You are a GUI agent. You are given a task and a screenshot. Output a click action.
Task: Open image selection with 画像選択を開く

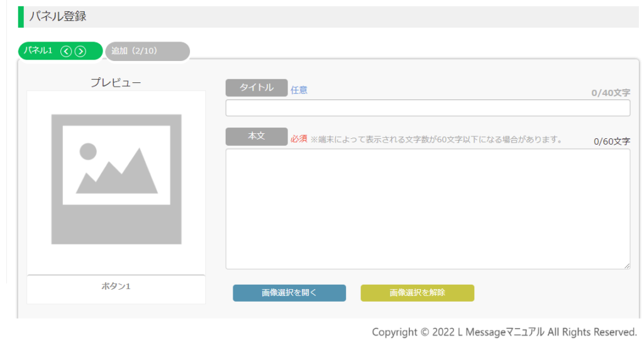(x=289, y=293)
